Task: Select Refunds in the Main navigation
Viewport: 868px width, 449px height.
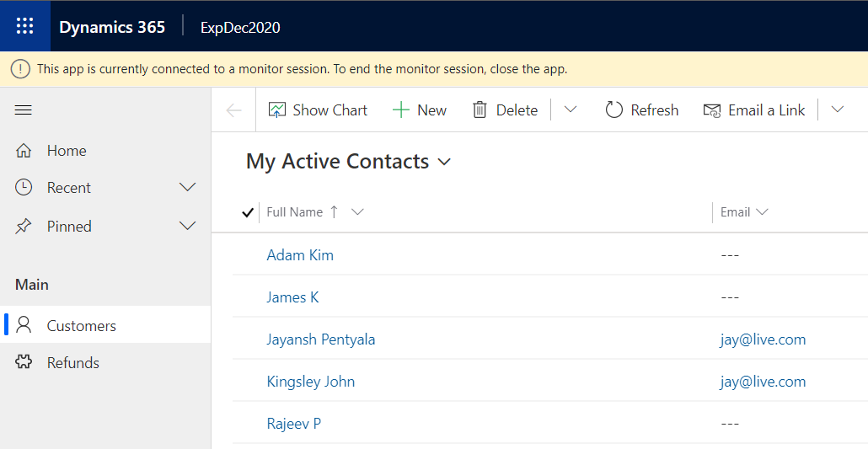Action: click(x=72, y=363)
